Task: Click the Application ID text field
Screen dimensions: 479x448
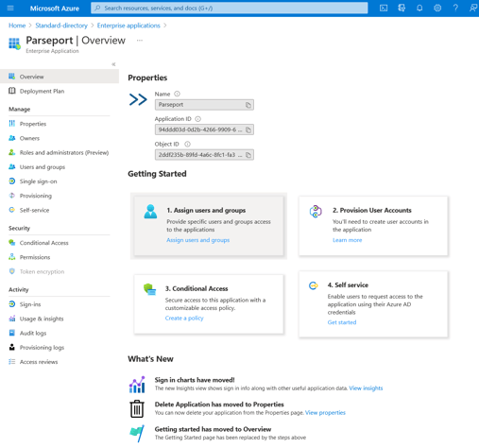Action: pos(204,129)
